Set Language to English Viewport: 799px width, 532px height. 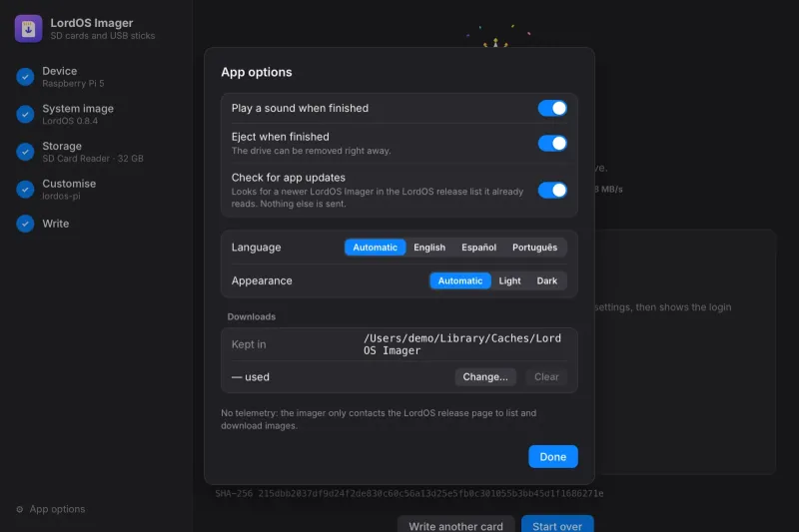[429, 248]
